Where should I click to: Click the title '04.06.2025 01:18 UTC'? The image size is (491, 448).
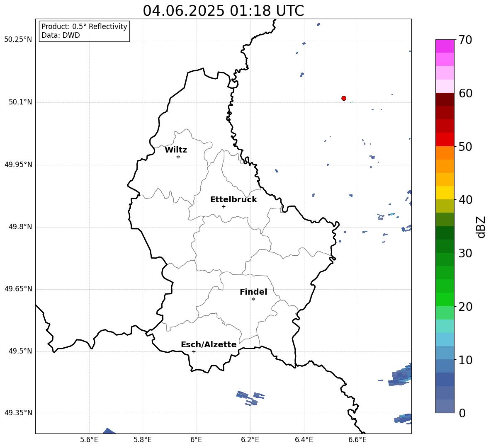coord(223,11)
